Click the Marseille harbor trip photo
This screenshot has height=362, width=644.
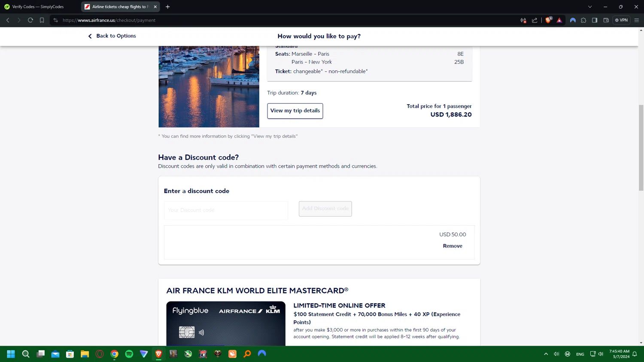coord(209,87)
